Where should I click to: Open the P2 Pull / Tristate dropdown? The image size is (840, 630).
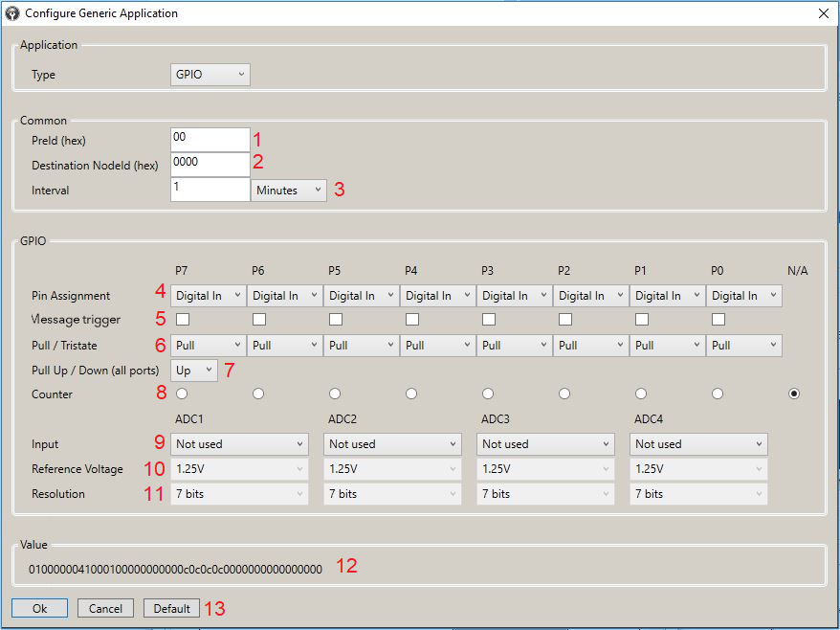pos(591,346)
